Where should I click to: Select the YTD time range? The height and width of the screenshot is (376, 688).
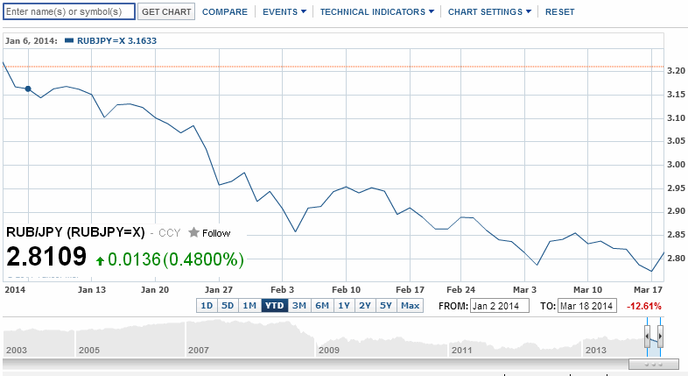coord(275,306)
